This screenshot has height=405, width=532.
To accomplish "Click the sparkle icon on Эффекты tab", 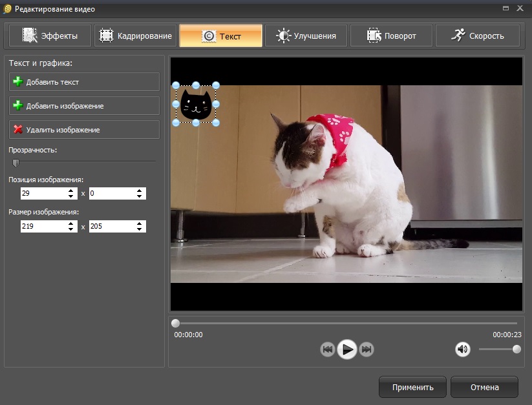I will (x=30, y=36).
